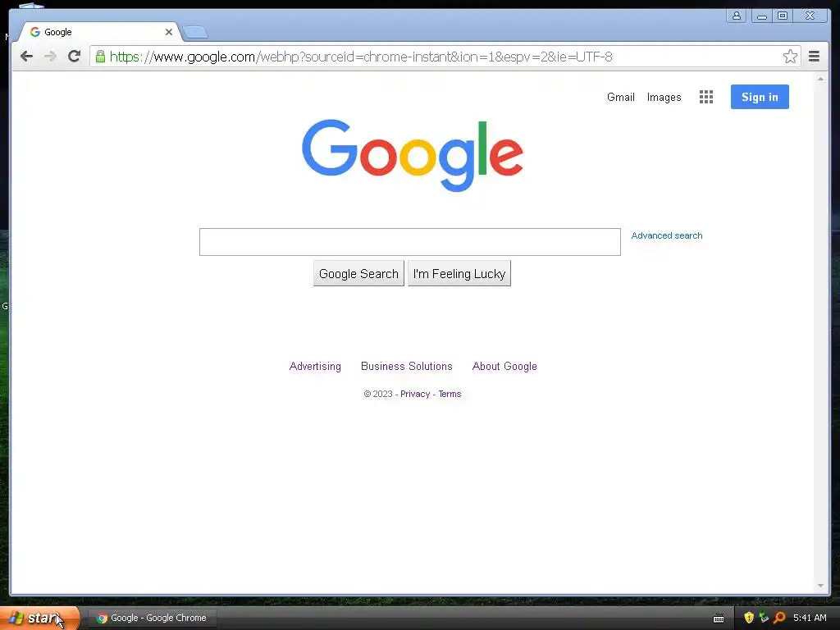This screenshot has height=630, width=840.
Task: Click the green padlock security icon
Action: (x=100, y=57)
